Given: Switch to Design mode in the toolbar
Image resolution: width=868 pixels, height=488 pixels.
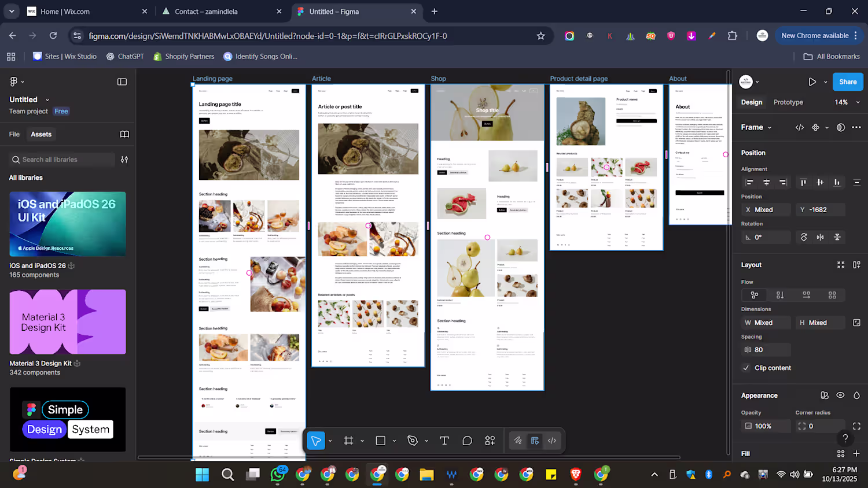Looking at the screenshot, I should point(535,441).
